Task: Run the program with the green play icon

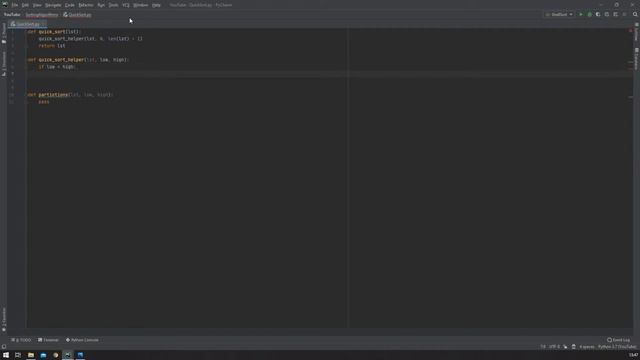Action: (x=581, y=14)
